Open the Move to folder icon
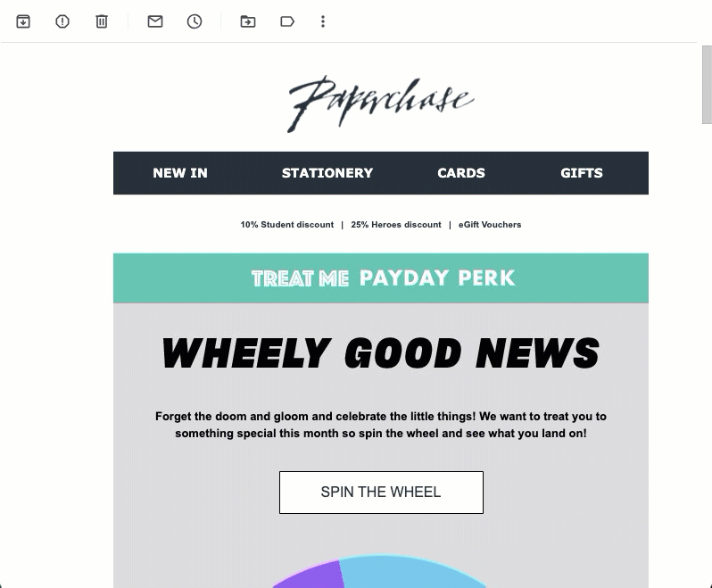This screenshot has width=712, height=588. pos(248,21)
